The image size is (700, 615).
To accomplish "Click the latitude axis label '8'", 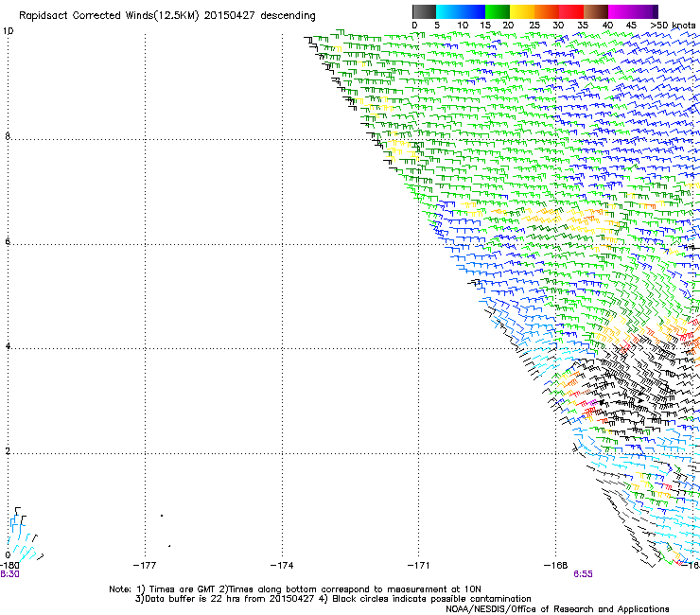I will (x=8, y=136).
